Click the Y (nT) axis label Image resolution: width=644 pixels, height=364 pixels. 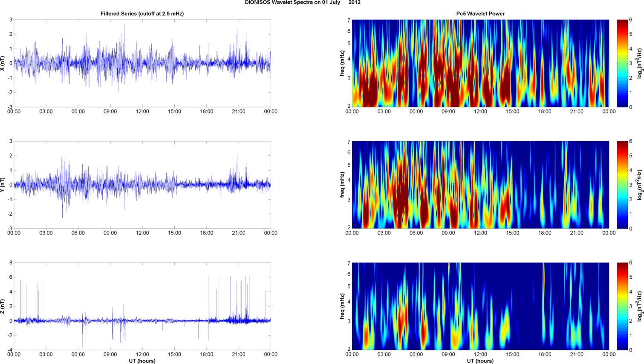click(3, 185)
